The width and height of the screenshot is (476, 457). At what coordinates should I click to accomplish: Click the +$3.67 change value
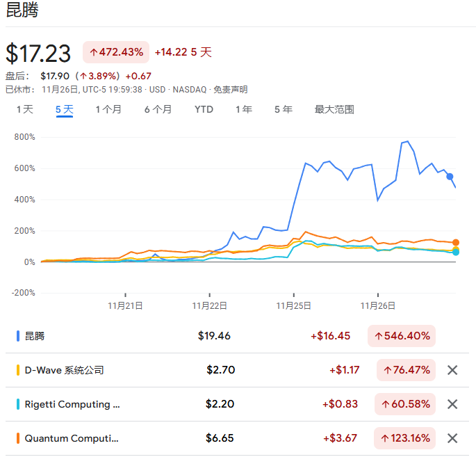[340, 438]
